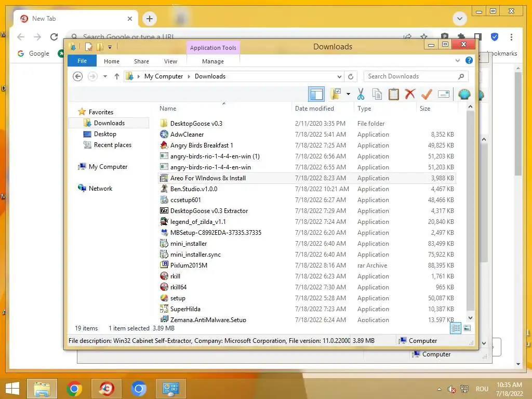Switch to Details view in status bar
This screenshot has height=399, width=532.
point(456,328)
